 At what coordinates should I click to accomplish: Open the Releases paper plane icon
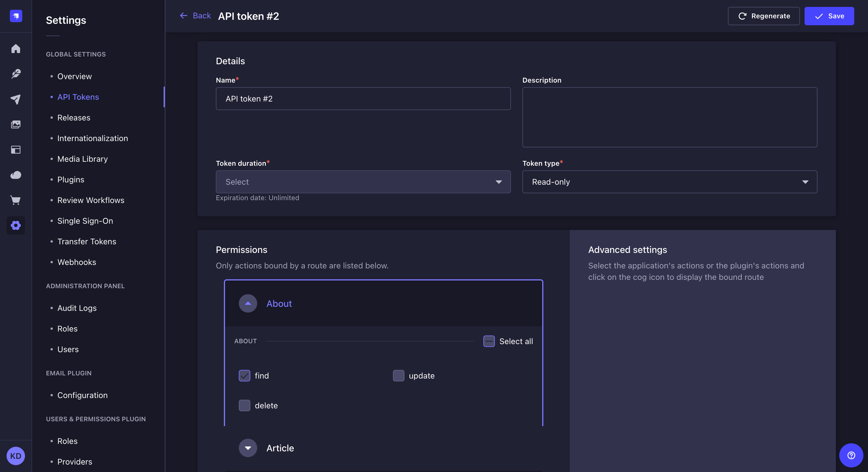(15, 99)
